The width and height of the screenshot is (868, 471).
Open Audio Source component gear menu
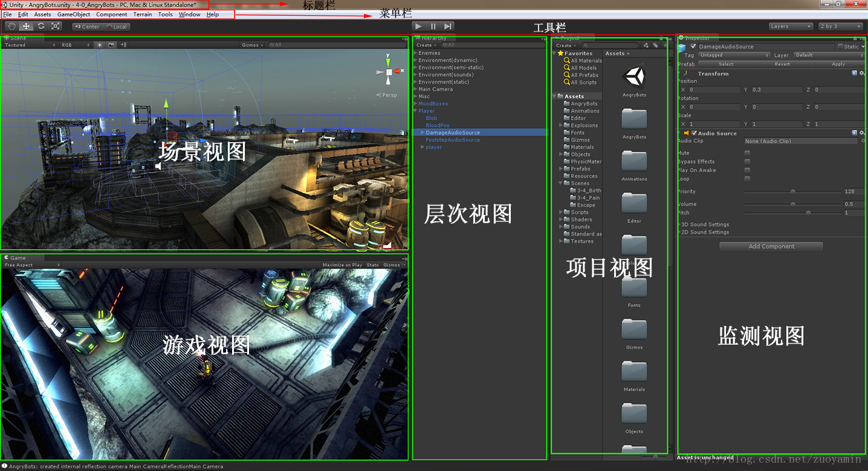point(862,133)
